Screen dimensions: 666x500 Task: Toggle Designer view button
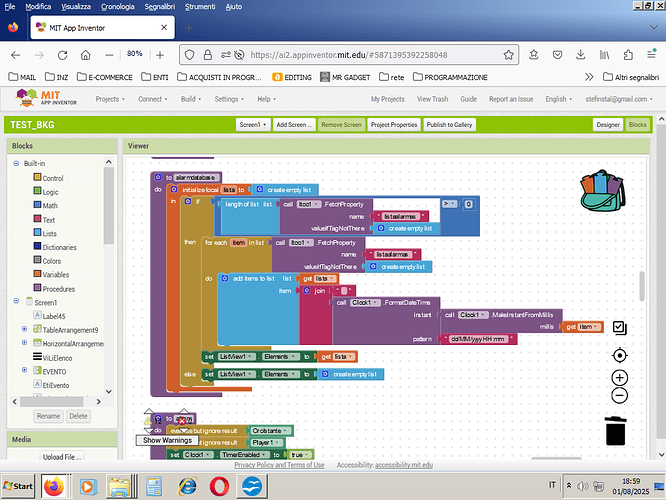click(x=607, y=125)
